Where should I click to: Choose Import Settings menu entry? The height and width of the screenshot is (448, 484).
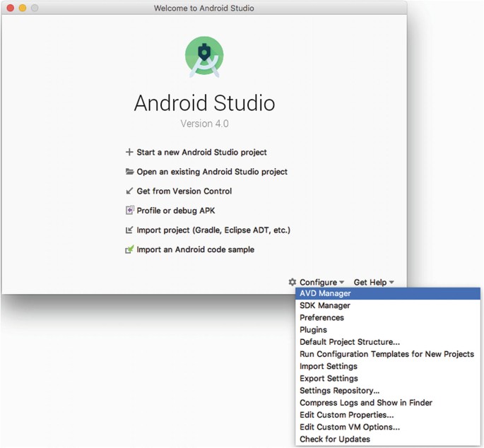pyautogui.click(x=388, y=366)
